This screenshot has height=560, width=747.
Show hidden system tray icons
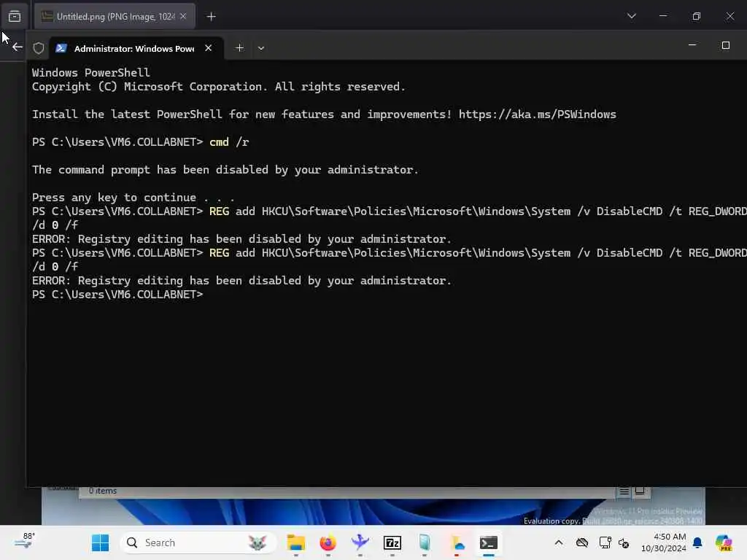pyautogui.click(x=559, y=542)
